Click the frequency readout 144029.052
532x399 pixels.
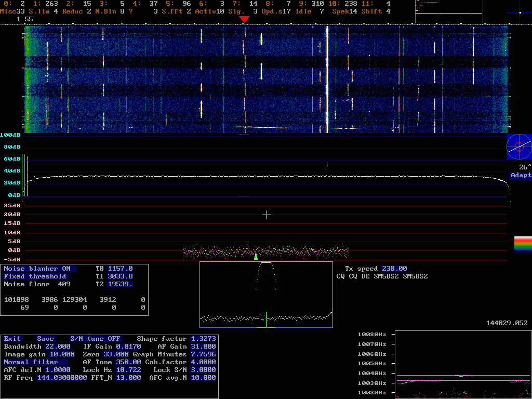(x=507, y=323)
